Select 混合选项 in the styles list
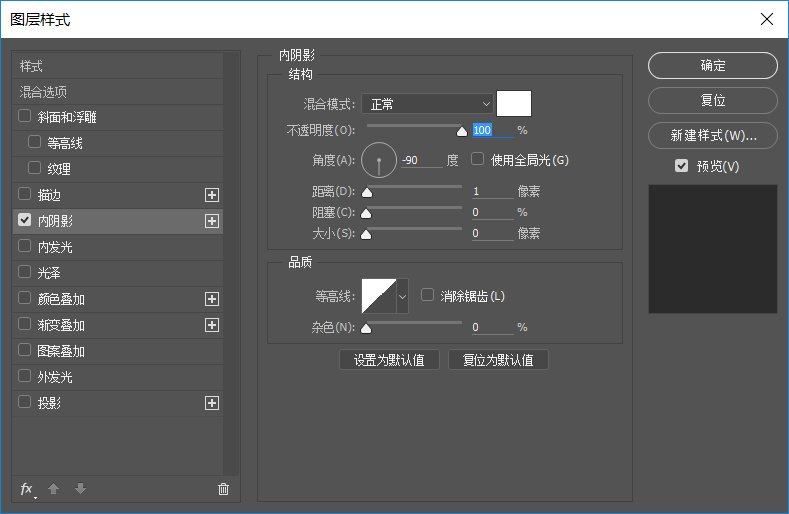Viewport: 789px width, 514px height. [44, 91]
